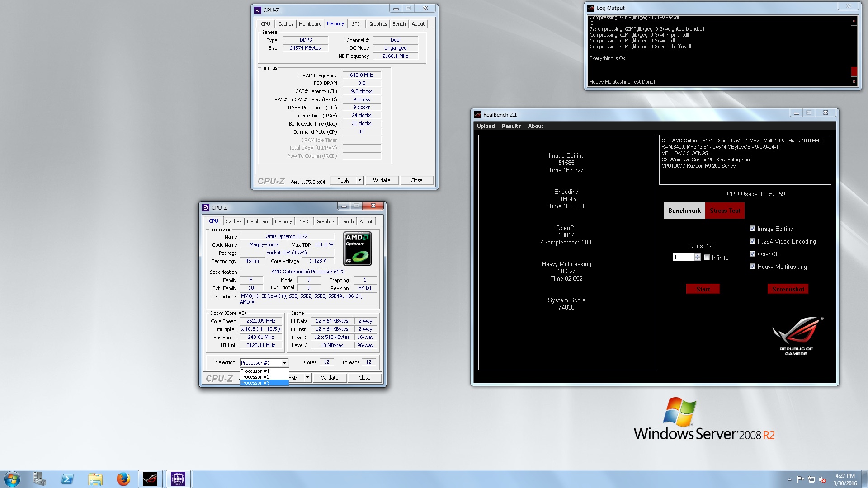
Task: Select Processor #3 in the list
Action: [264, 383]
